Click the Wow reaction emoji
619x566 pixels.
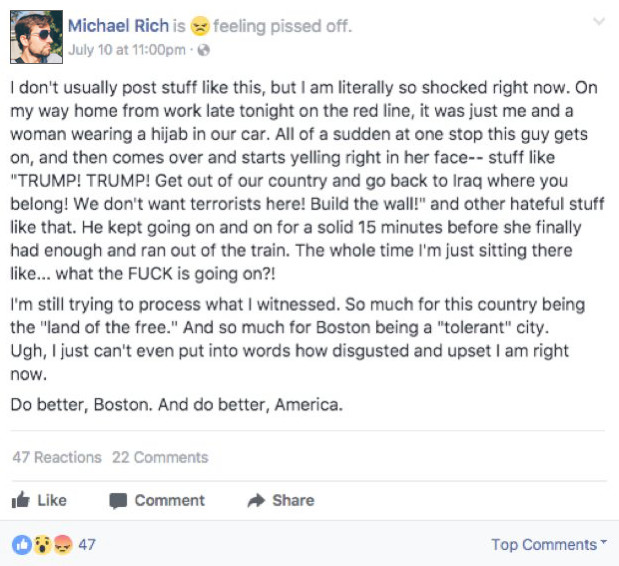point(43,545)
